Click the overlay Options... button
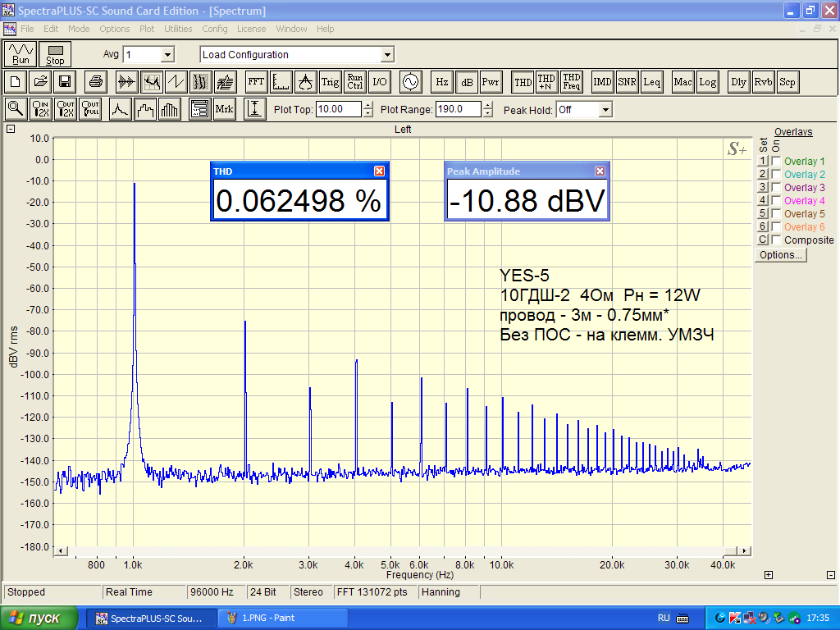The height and width of the screenshot is (630, 840). point(780,255)
